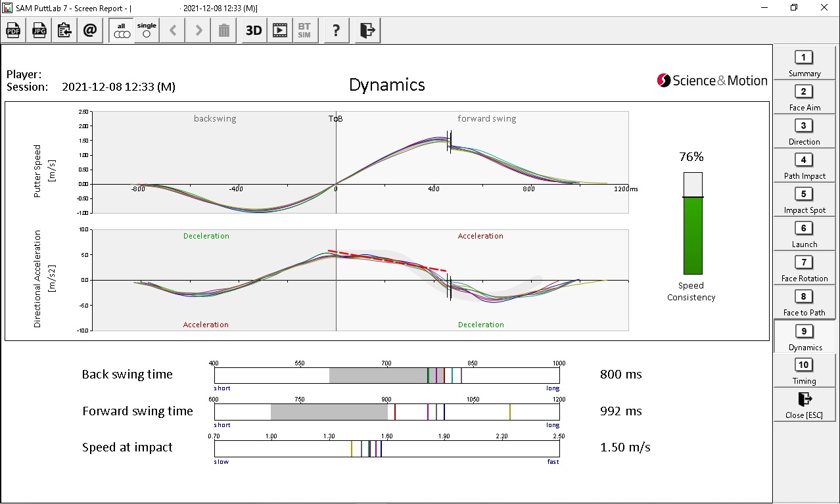Open help with the question mark
The width and height of the screenshot is (840, 504).
pyautogui.click(x=336, y=30)
